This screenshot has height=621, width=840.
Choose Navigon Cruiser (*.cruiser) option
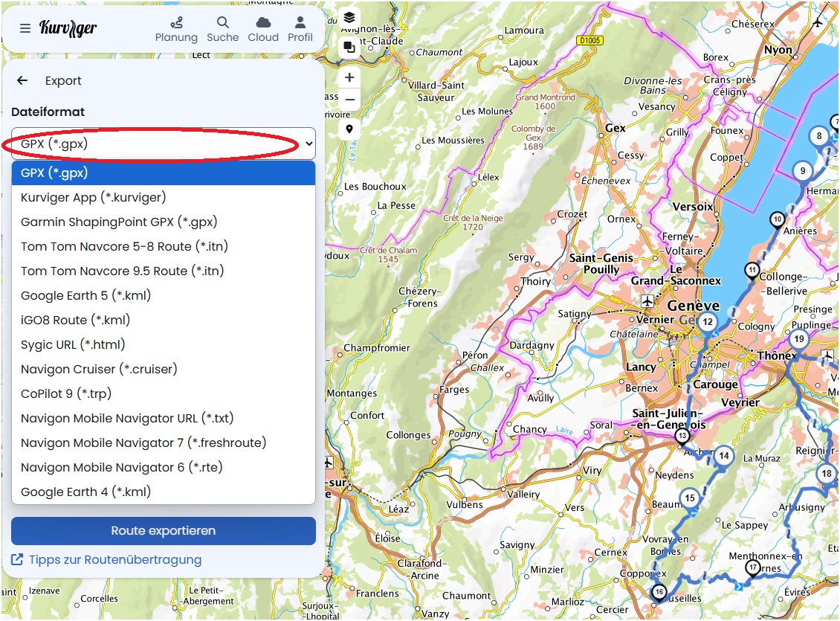[99, 369]
